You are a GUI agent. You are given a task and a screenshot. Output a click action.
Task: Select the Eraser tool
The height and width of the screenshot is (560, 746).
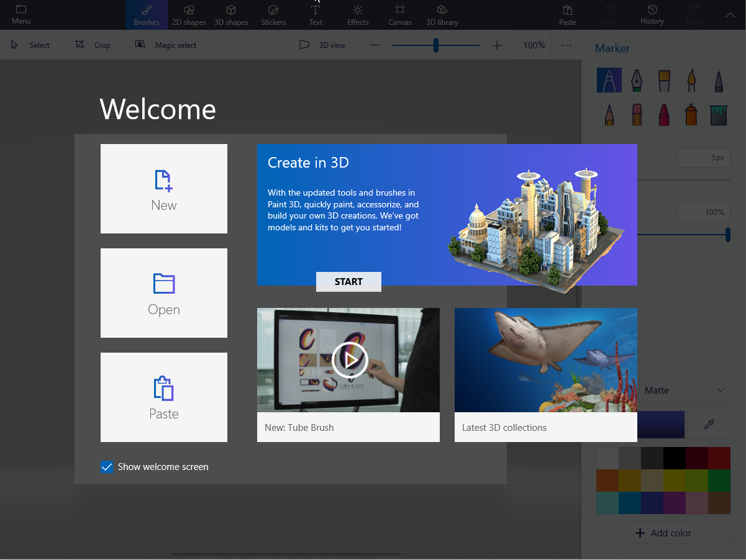click(637, 114)
